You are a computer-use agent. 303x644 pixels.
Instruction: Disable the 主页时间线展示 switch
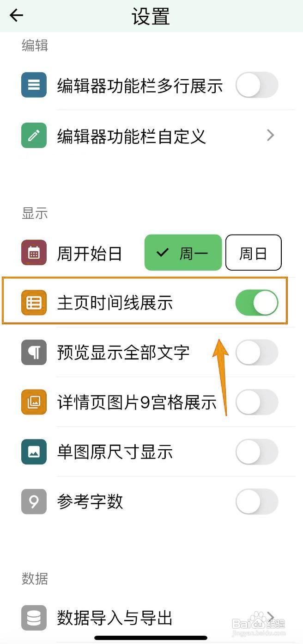click(x=257, y=302)
